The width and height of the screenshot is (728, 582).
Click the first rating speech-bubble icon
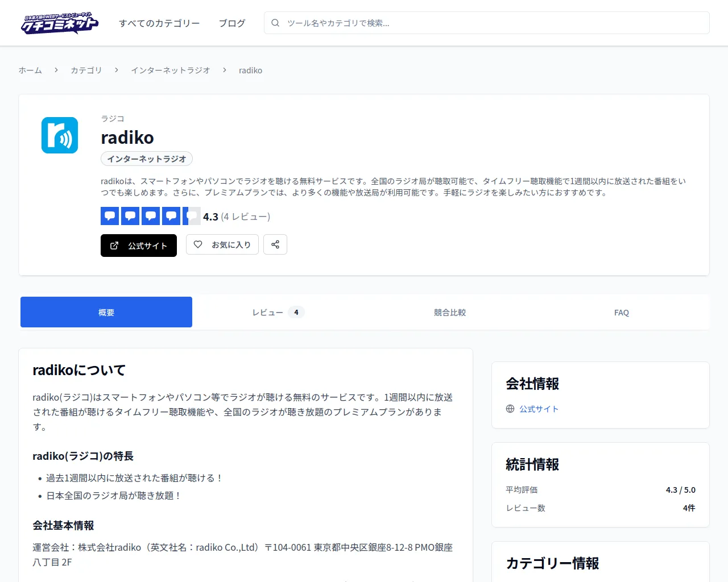click(110, 216)
